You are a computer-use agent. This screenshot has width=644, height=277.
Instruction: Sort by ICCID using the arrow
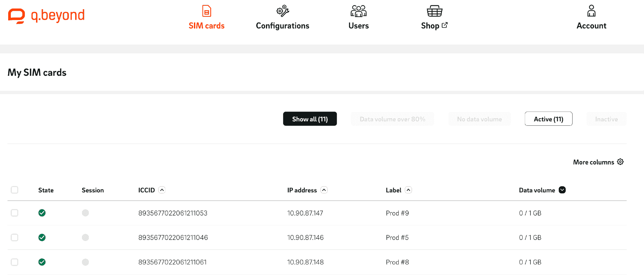[x=162, y=190]
